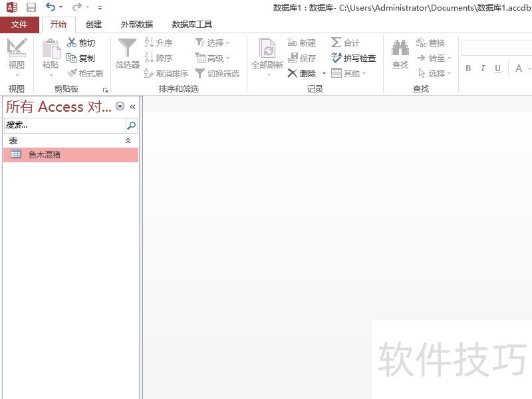The width and height of the screenshot is (532, 399).
Task: Click the 筛选器 funnel filter icon
Action: pos(127,49)
